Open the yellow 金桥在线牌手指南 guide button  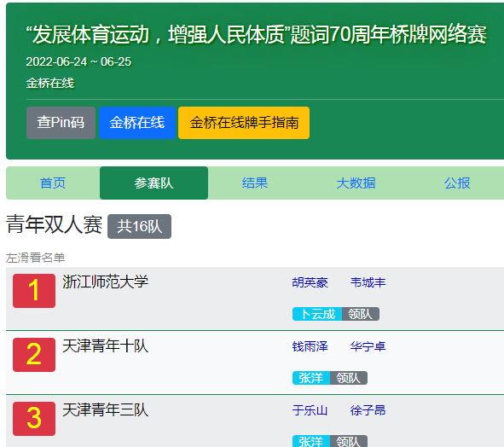[x=244, y=123]
